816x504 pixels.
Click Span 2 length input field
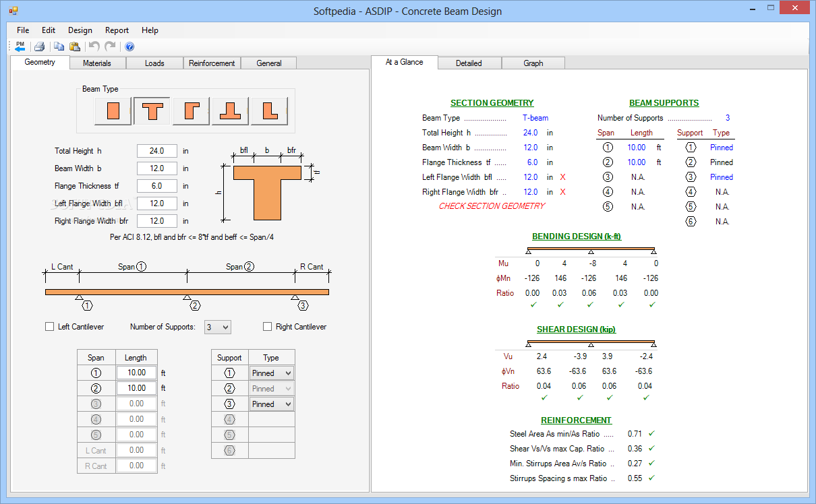pyautogui.click(x=137, y=389)
